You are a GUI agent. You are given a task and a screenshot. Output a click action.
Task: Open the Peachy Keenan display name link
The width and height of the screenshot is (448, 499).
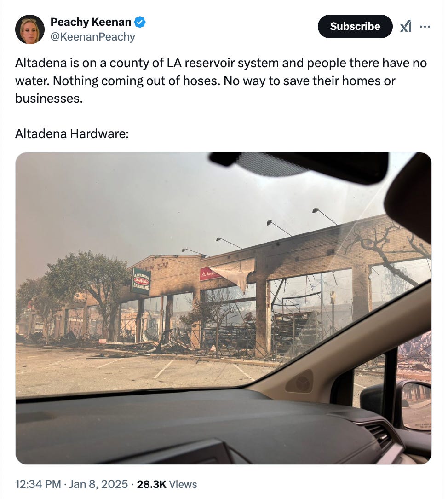[91, 22]
